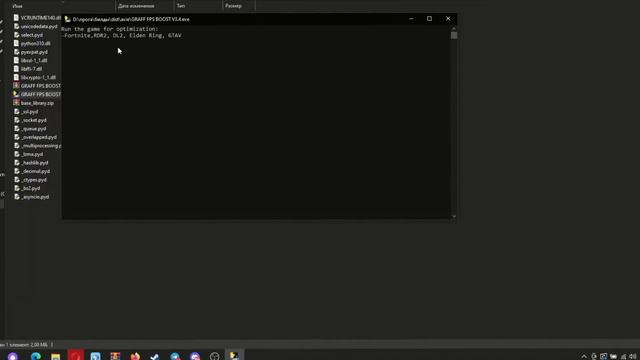Open Microsoft Edge from the taskbar

tap(36, 356)
